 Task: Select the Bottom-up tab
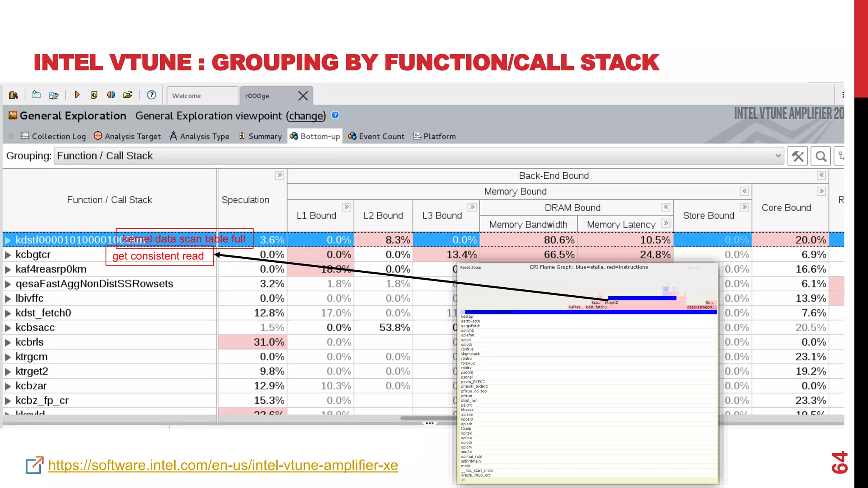[315, 136]
